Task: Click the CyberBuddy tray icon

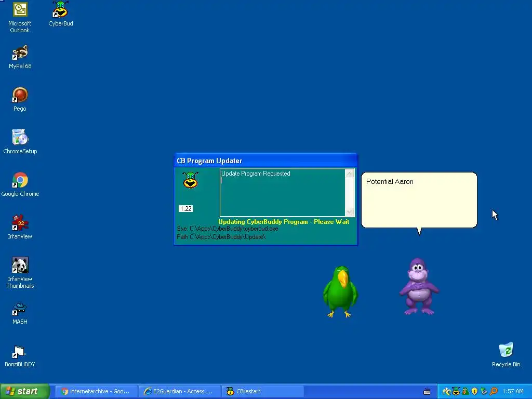Action: point(456,392)
